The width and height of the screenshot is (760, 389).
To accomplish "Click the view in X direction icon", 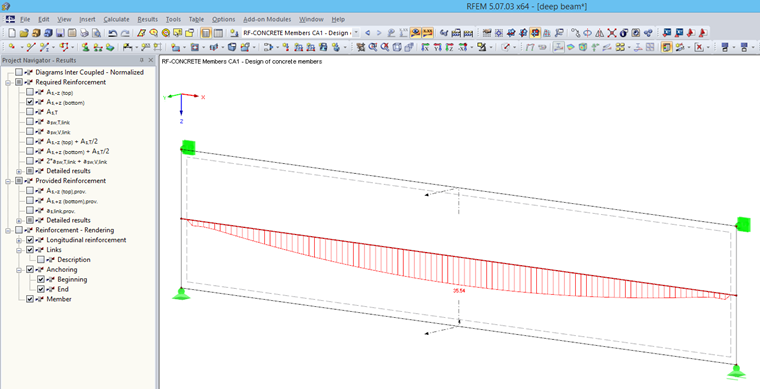I will tap(425, 47).
